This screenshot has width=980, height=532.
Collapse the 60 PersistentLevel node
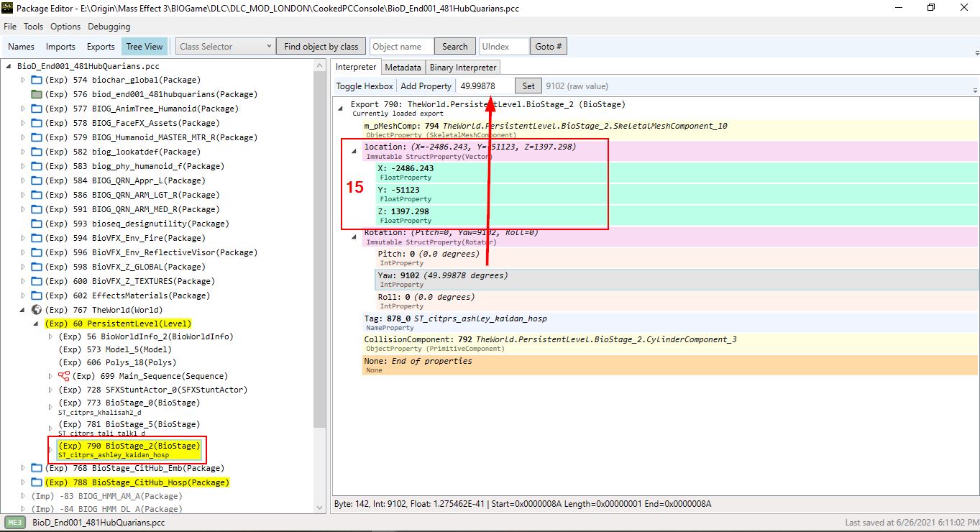[x=36, y=324]
